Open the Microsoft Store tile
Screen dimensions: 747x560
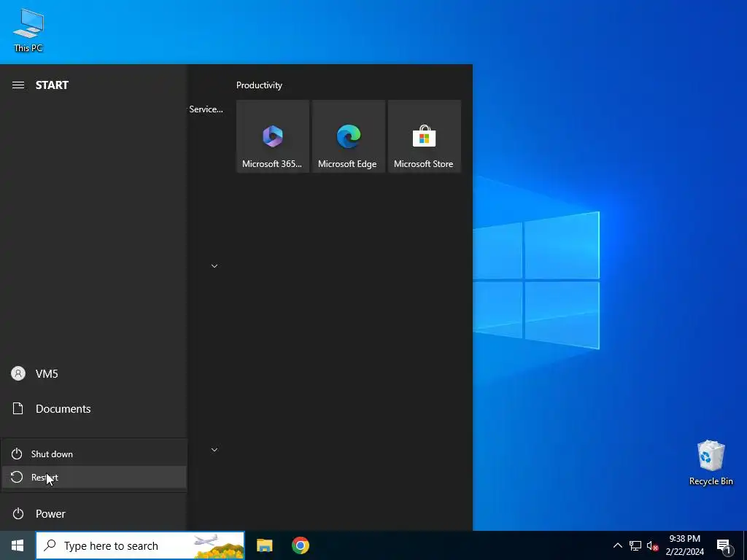click(424, 136)
